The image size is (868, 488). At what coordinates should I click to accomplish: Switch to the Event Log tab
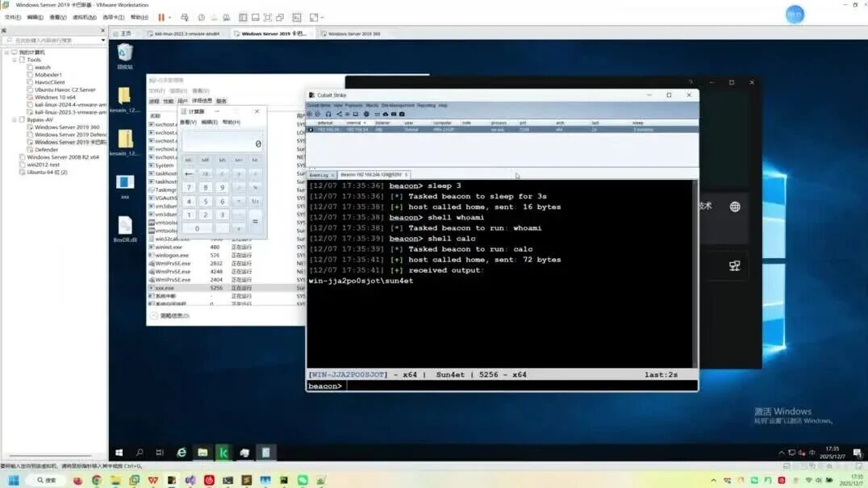[x=319, y=175]
